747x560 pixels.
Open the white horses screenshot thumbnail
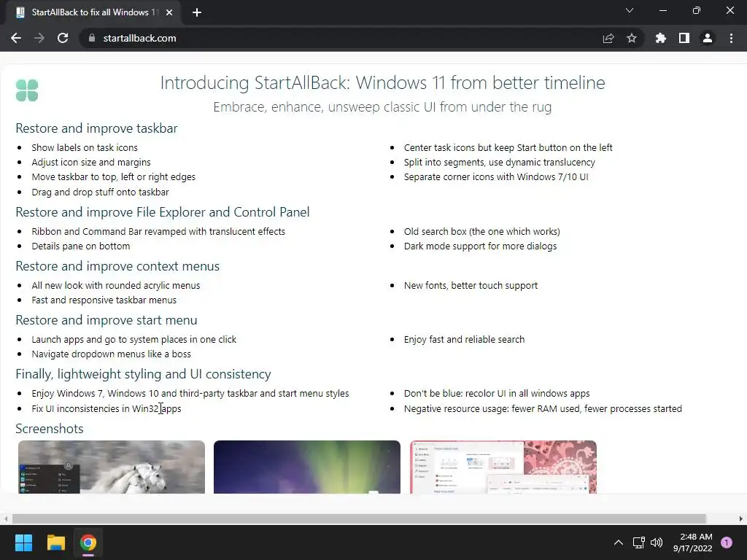112,467
